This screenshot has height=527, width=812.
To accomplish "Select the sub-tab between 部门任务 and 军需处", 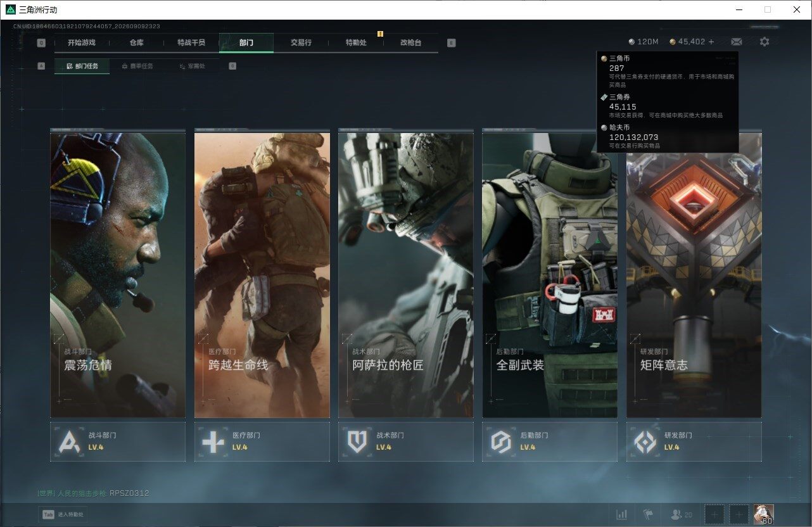I will (137, 66).
